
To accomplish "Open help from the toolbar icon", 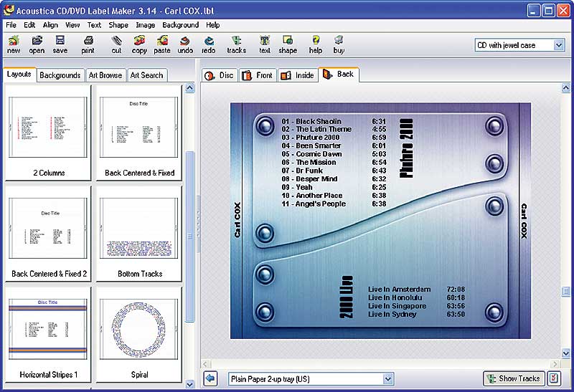I will pyautogui.click(x=316, y=44).
